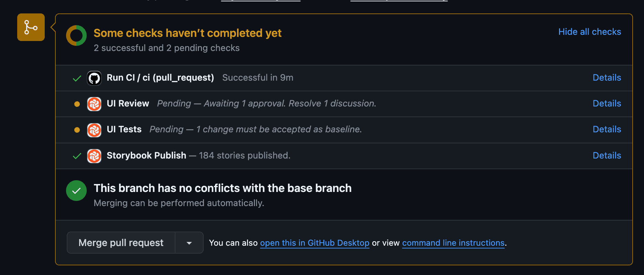
Task: Click the green no-conflicts checkmark circle
Action: [76, 191]
